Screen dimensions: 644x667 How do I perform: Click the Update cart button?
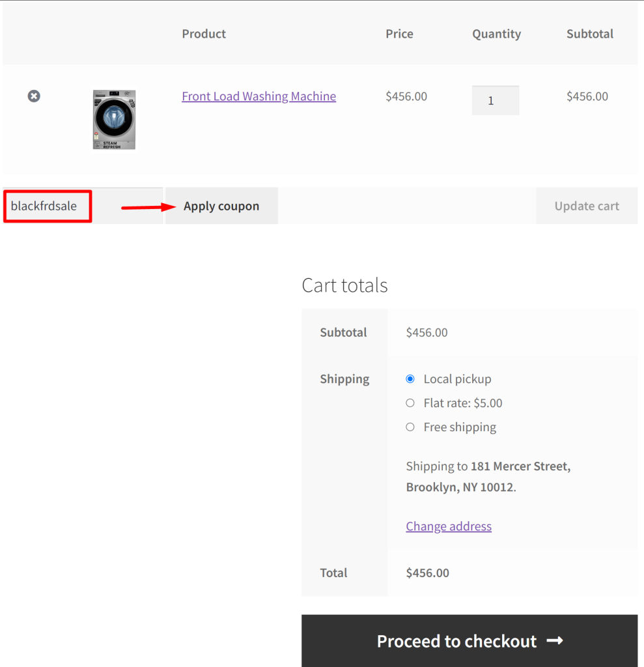[587, 206]
